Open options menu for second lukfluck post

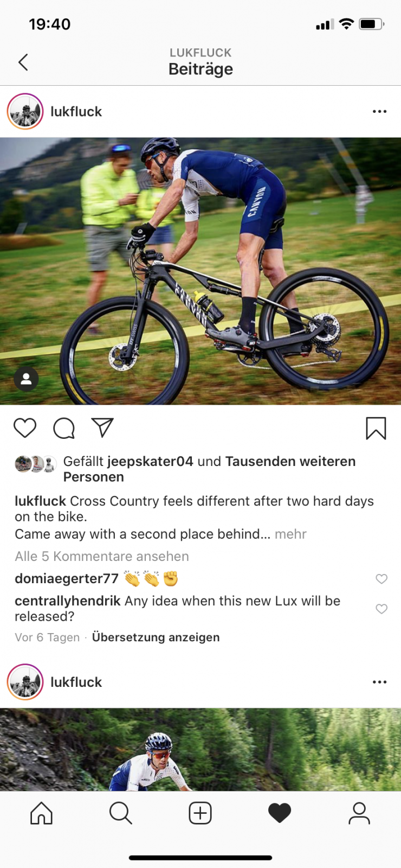click(x=380, y=682)
